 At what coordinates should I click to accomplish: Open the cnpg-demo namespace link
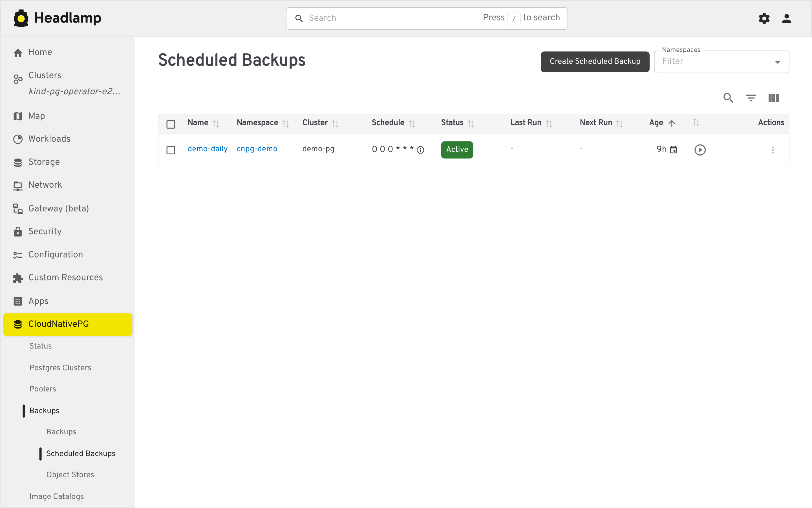(257, 149)
